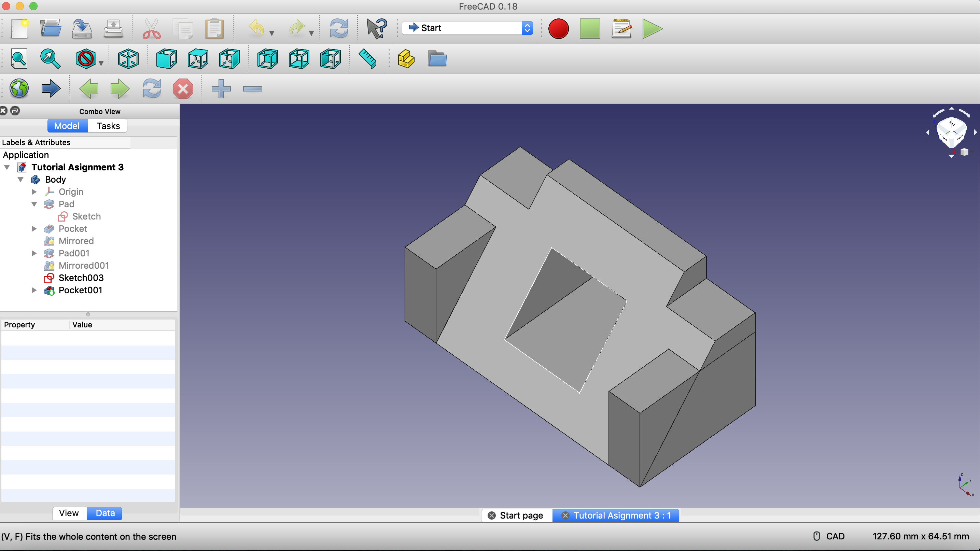Collapse the Body tree node
The image size is (980, 551).
(x=20, y=180)
